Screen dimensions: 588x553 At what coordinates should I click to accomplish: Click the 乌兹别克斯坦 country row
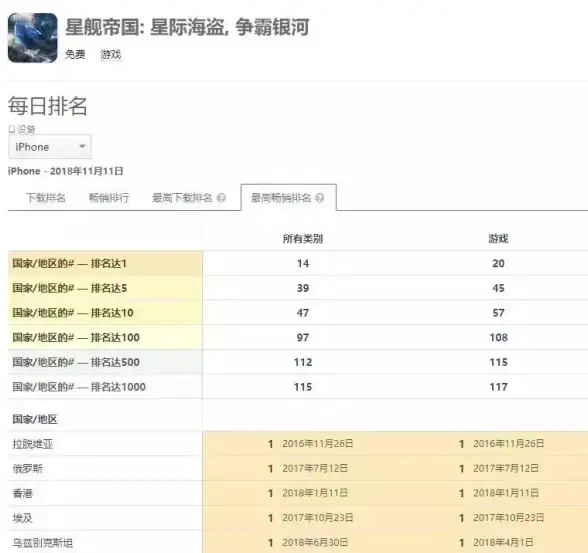(298, 542)
